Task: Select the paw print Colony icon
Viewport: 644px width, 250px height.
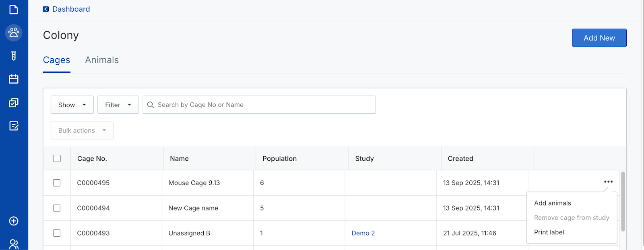Action: click(14, 33)
